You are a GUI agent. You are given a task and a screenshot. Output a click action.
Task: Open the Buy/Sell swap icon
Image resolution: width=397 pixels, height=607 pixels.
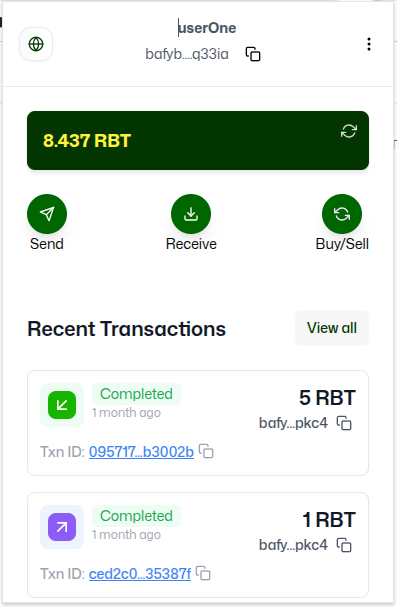[x=342, y=214]
